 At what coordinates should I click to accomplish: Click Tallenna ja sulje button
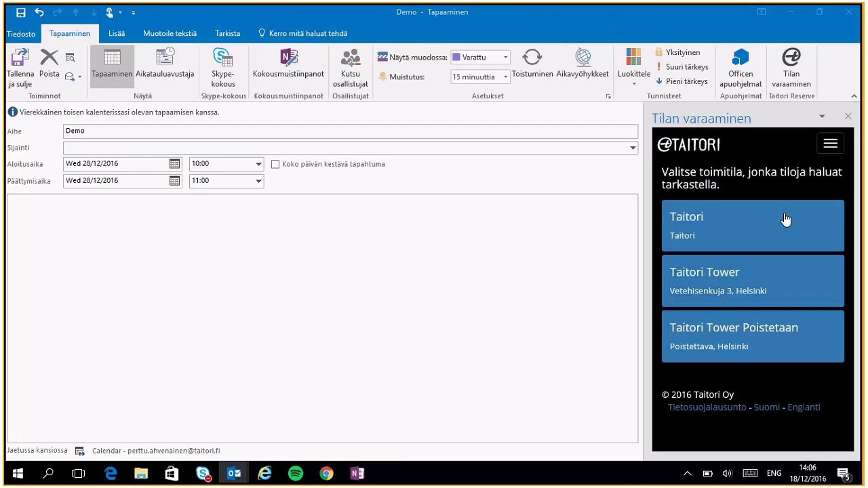click(20, 68)
